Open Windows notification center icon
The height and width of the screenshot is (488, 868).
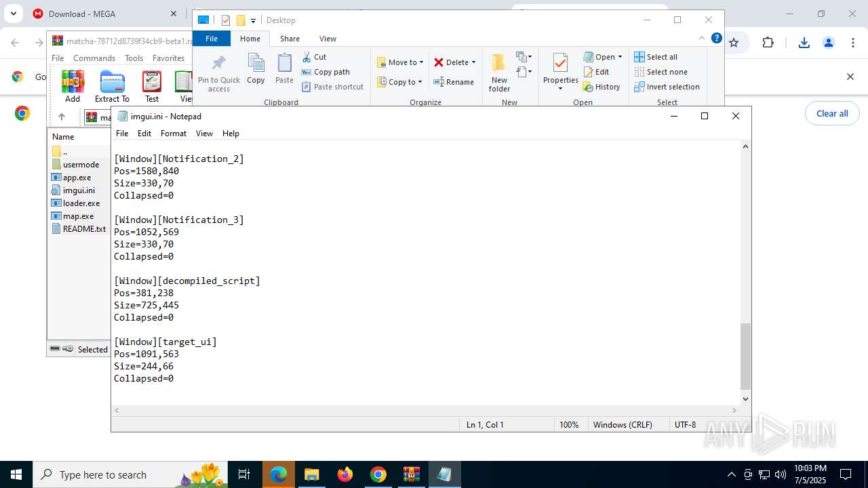[846, 474]
